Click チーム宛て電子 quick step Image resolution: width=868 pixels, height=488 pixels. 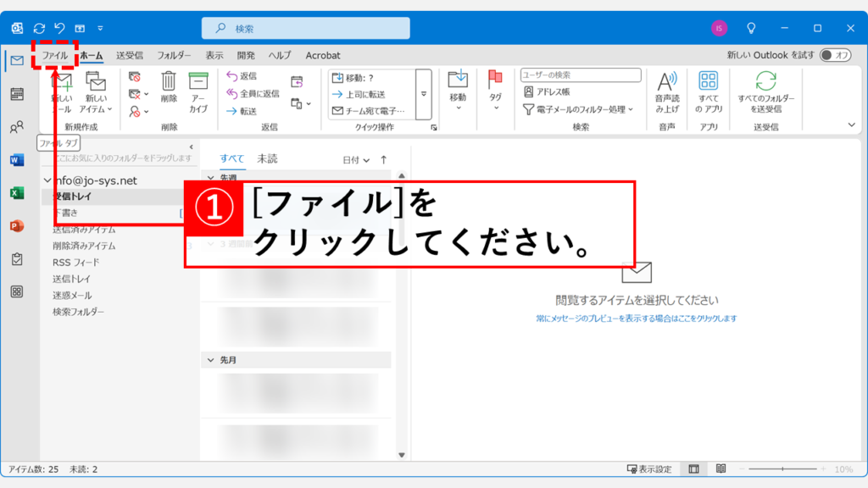tap(369, 111)
